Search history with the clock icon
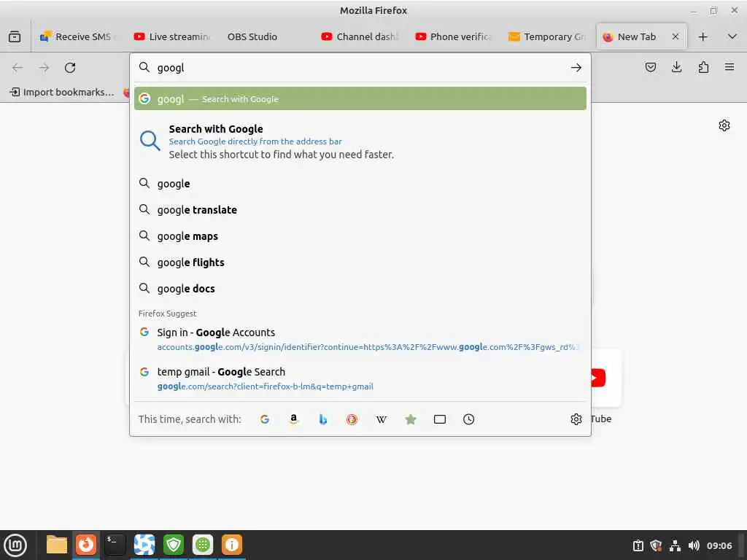Viewport: 747px width, 560px height. point(469,419)
